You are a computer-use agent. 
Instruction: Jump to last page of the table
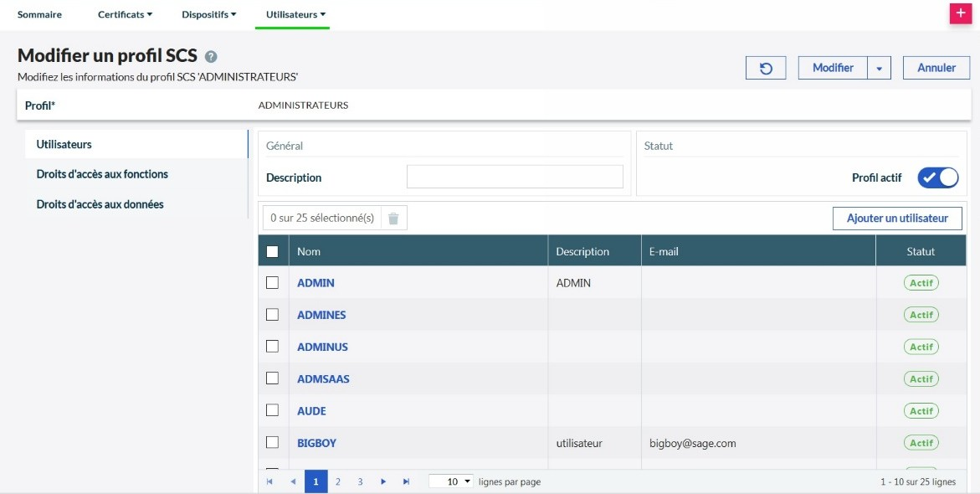point(407,481)
